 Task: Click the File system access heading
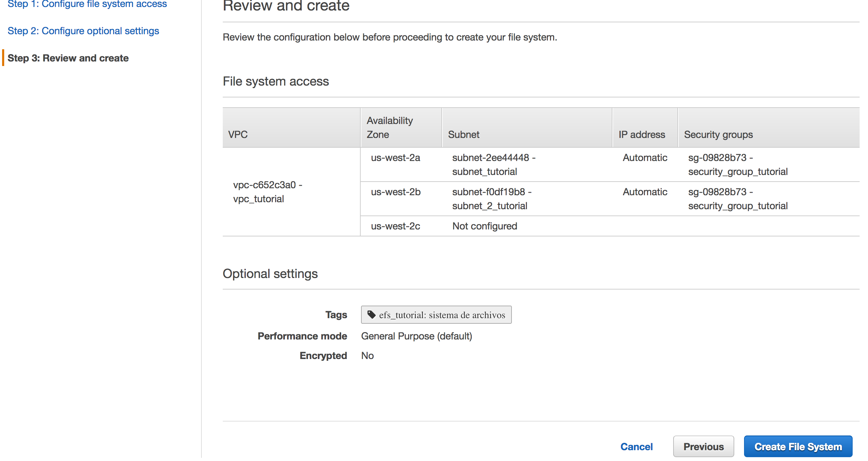(x=275, y=81)
